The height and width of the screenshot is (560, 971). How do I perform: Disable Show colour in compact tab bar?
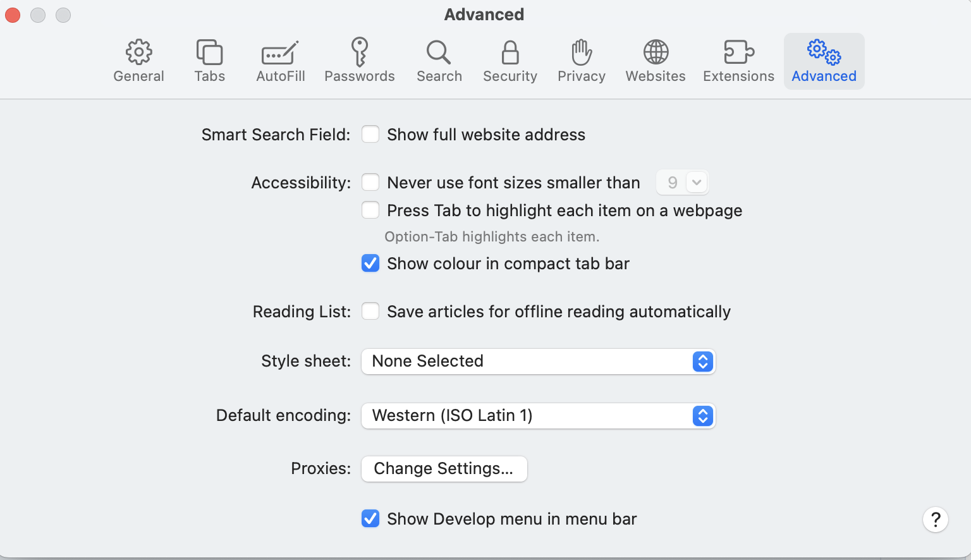[370, 263]
